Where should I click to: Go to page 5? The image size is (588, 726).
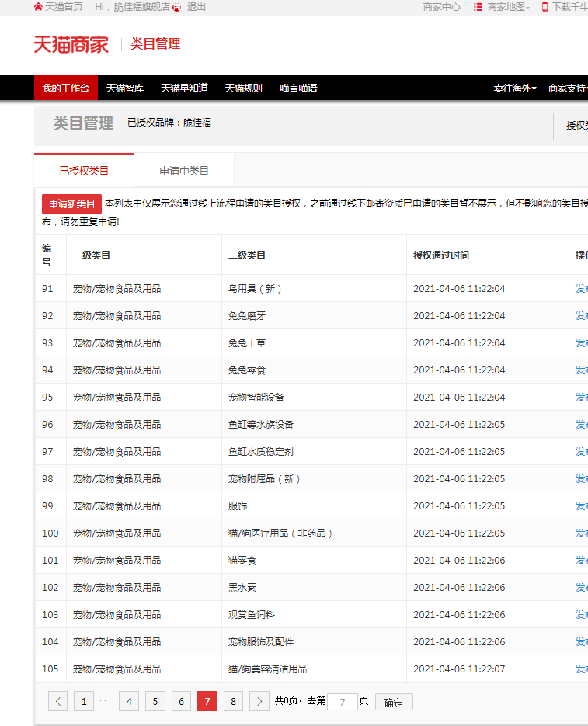[155, 701]
